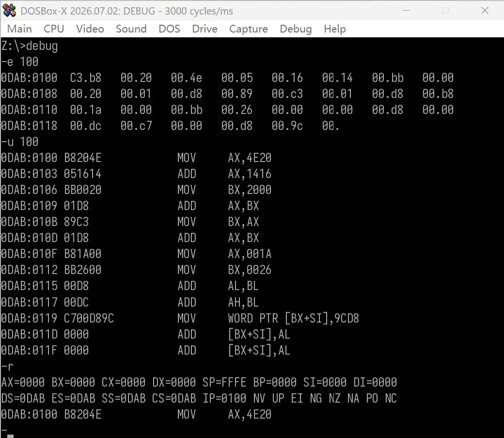Viewport: 504px width, 438px height.
Task: Click the 'BX,AX' operand text
Action: pyautogui.click(x=243, y=222)
